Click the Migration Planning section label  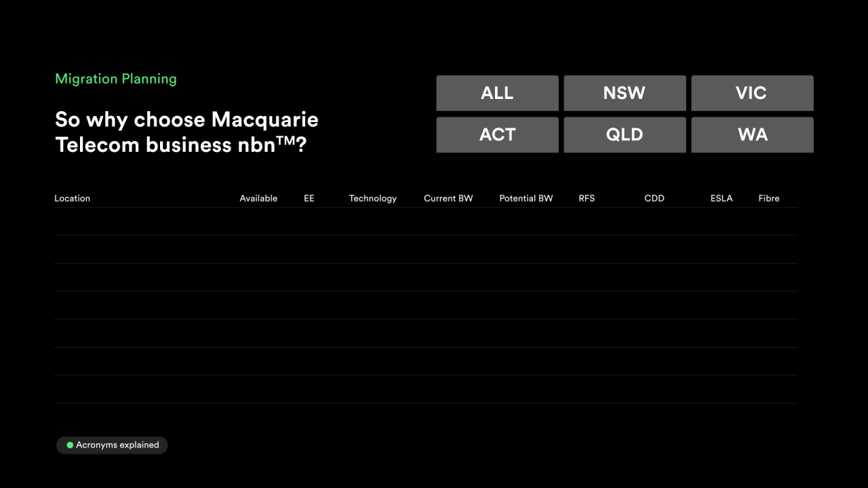(x=115, y=79)
